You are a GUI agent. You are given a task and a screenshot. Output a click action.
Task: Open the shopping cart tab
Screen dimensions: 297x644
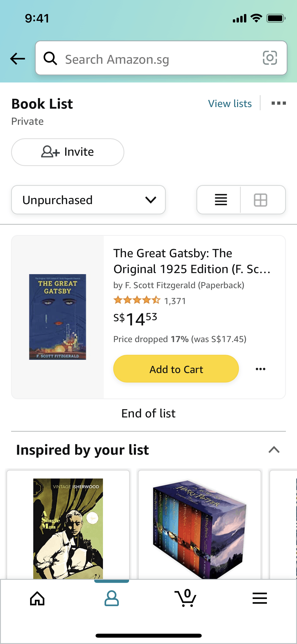(186, 599)
